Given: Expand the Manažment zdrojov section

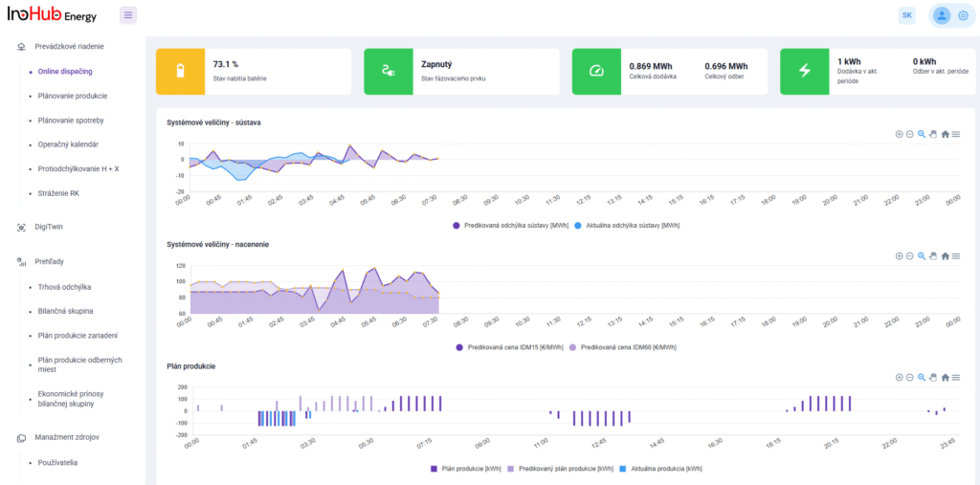Looking at the screenshot, I should tap(66, 437).
